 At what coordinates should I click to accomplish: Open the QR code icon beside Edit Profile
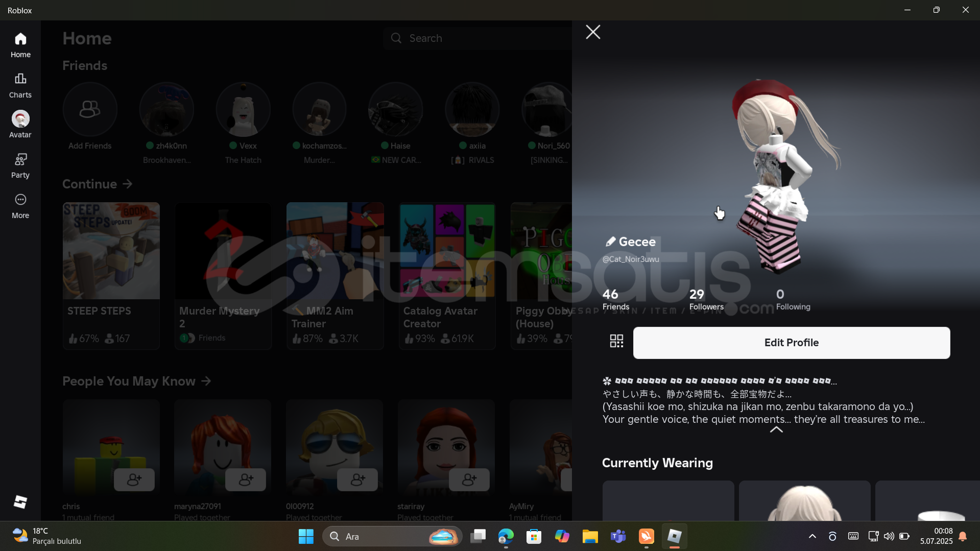[x=616, y=341]
